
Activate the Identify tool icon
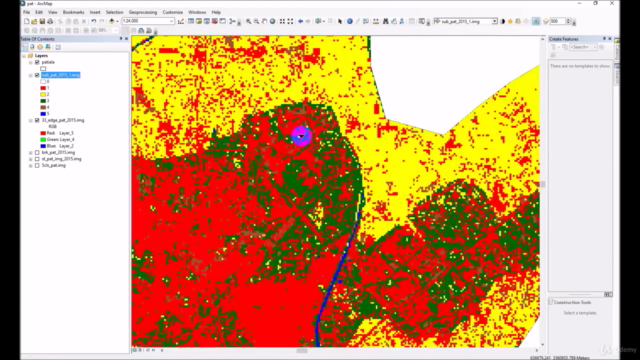point(350,21)
